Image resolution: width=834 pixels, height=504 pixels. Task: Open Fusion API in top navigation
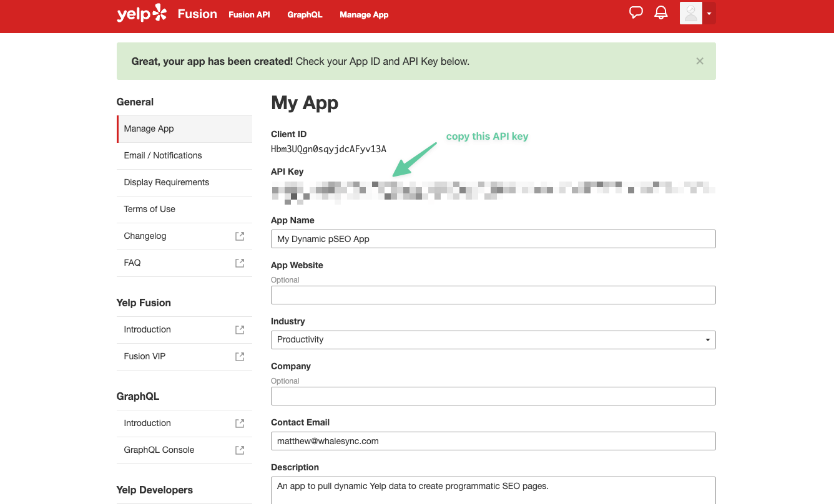tap(249, 14)
